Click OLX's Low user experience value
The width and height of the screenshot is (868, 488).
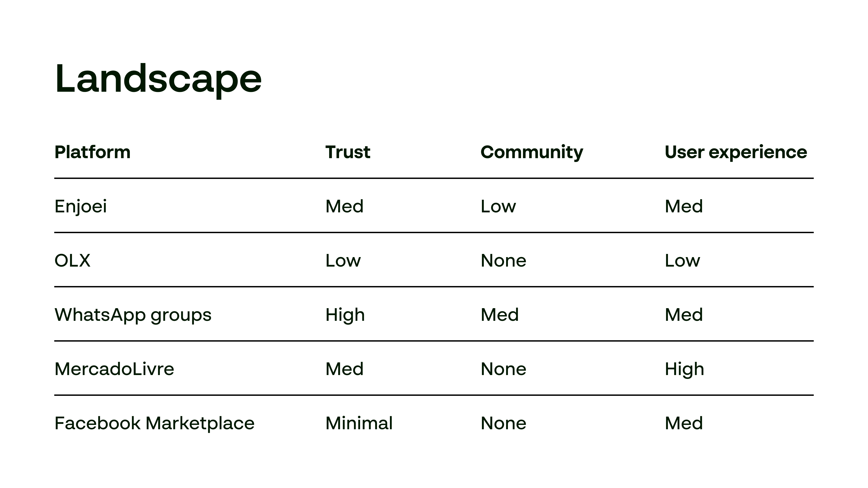pos(682,260)
